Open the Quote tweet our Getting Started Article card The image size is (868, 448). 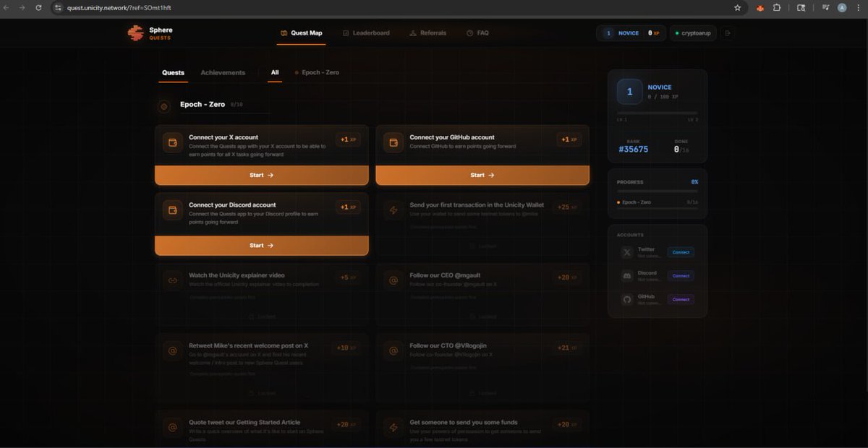262,429
